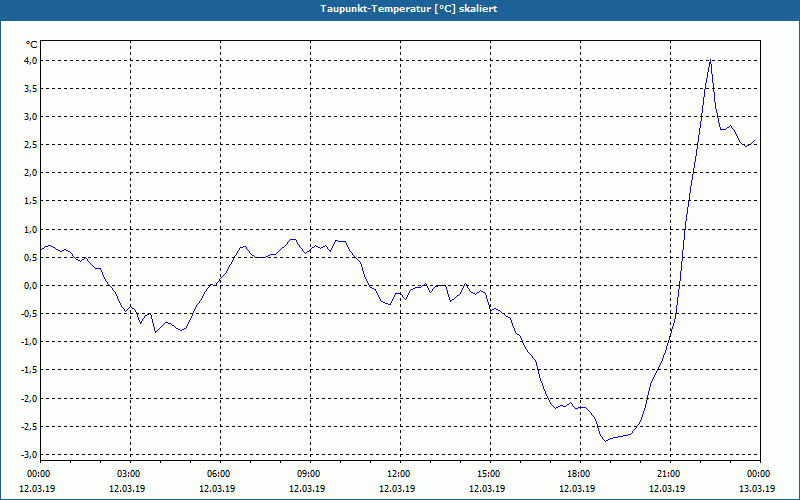Select the -2,0 y-axis label
This screenshot has height=500, width=800.
click(x=29, y=398)
